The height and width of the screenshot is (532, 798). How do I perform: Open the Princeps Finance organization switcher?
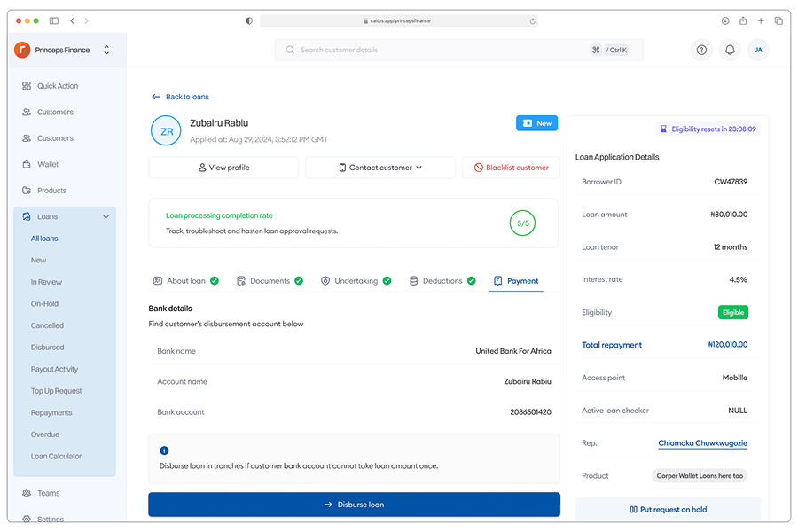(106, 50)
